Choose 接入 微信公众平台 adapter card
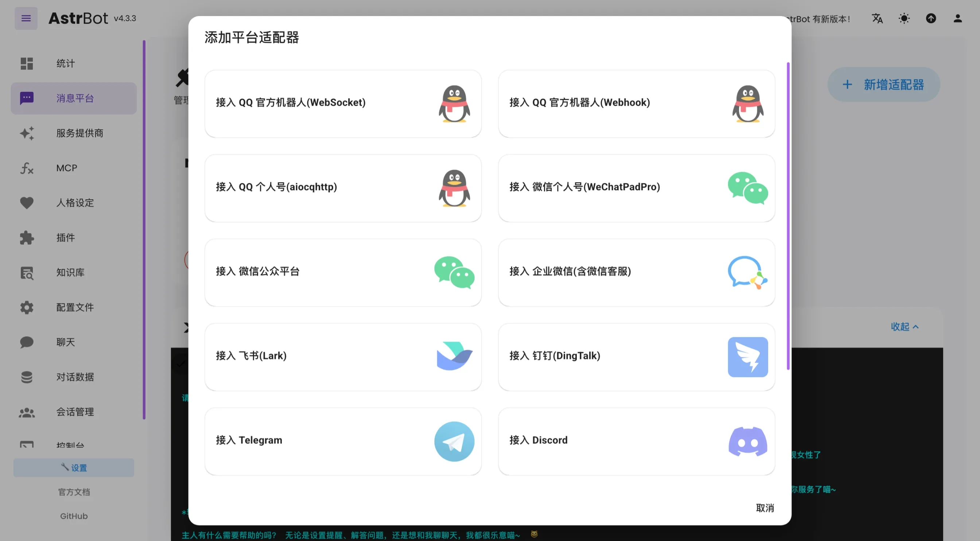Viewport: 980px width, 541px height. point(343,272)
